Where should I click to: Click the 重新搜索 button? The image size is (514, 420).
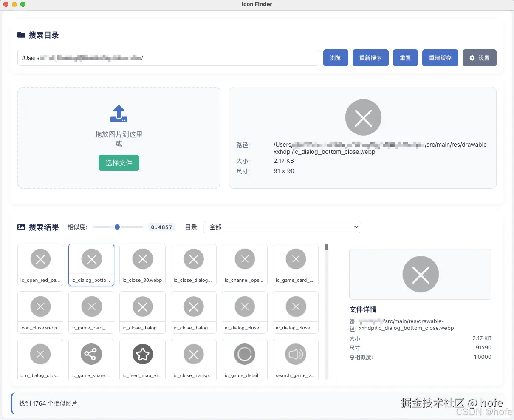370,58
